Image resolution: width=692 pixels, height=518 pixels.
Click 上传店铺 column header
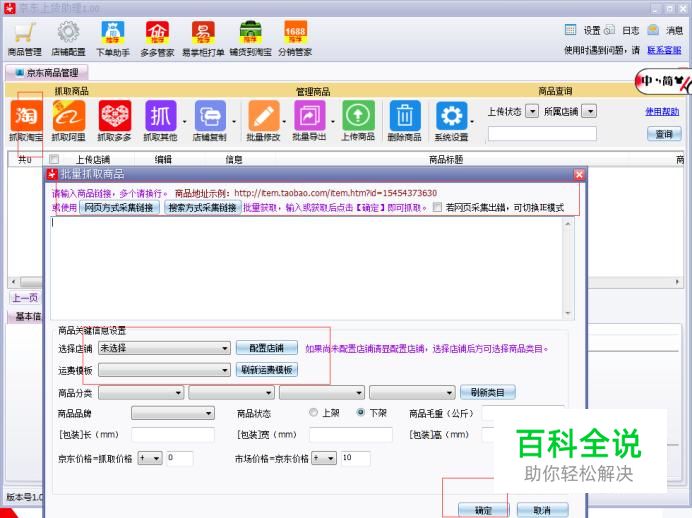[93, 159]
